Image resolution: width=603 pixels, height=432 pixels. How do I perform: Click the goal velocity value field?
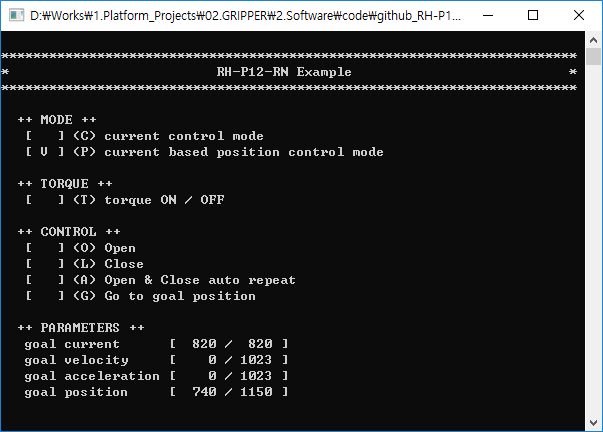pos(228,360)
